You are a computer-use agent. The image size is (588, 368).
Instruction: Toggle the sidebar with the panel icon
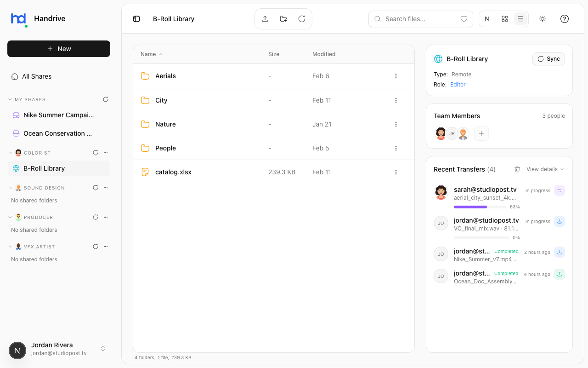[136, 19]
